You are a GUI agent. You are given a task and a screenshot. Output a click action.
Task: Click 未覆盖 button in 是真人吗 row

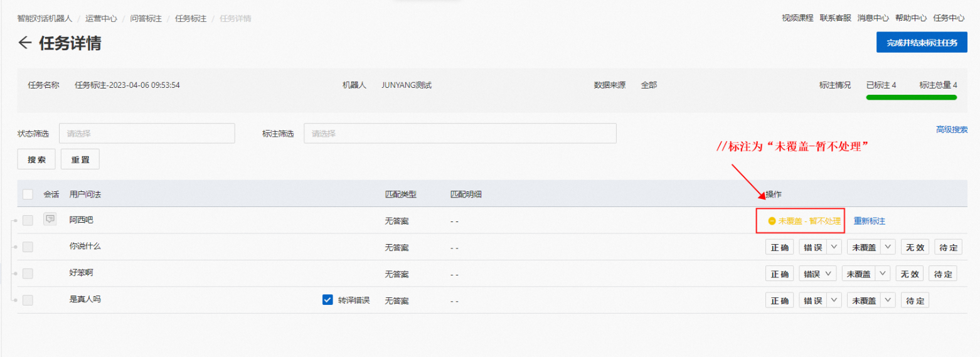pyautogui.click(x=864, y=300)
